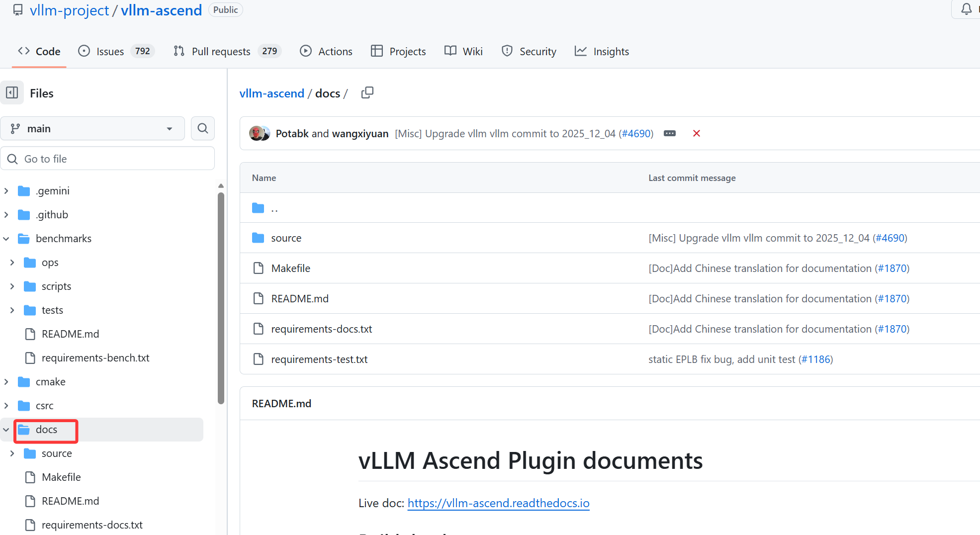Collapse the docs folder chevron
Viewport: 980px width, 535px height.
[6, 430]
